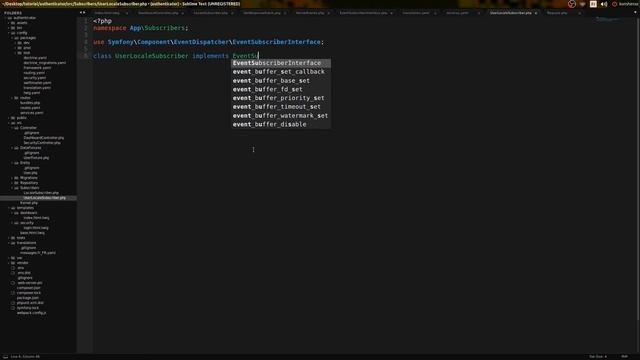Select event_buffer_disable completion
Image resolution: width=640 pixels, height=360 pixels.
click(x=281, y=124)
